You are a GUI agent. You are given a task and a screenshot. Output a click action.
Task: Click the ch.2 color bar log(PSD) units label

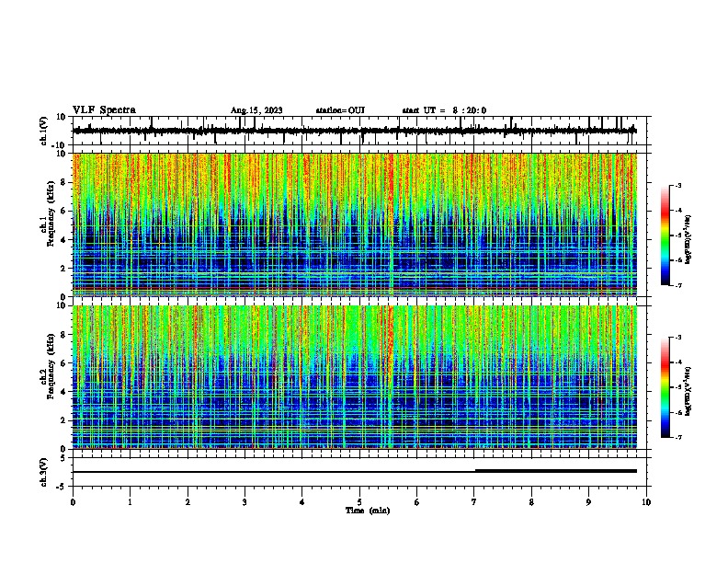(688, 391)
